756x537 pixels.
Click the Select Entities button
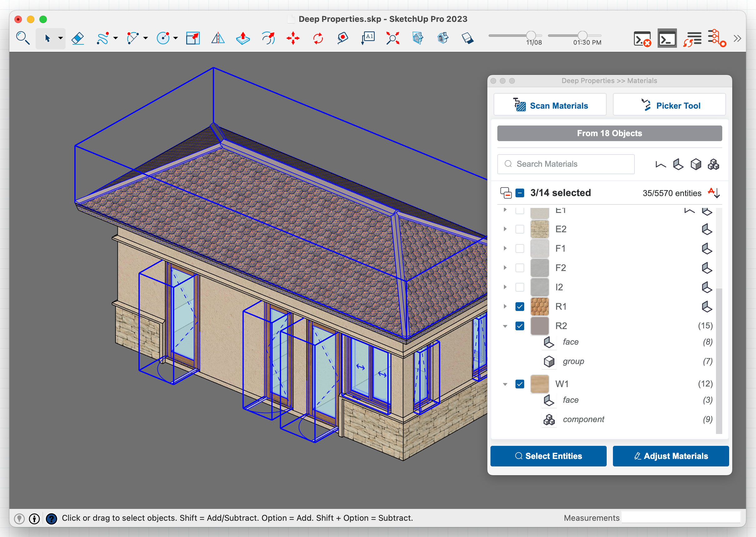(548, 456)
